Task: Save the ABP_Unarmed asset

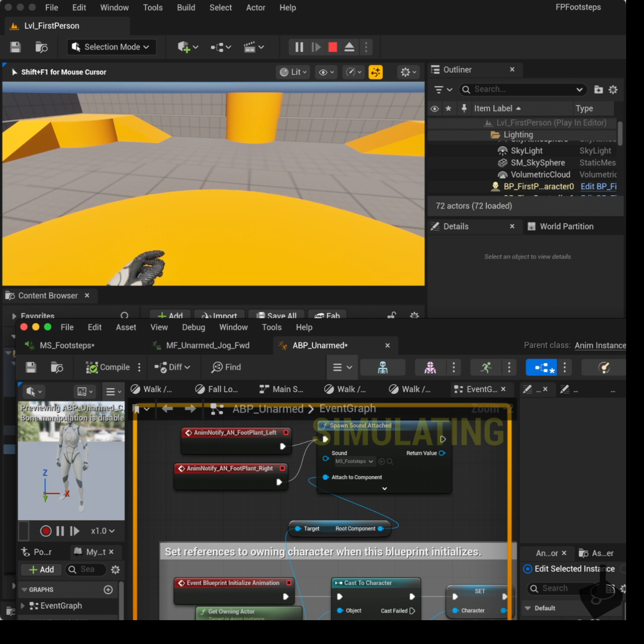Action: click(x=31, y=367)
